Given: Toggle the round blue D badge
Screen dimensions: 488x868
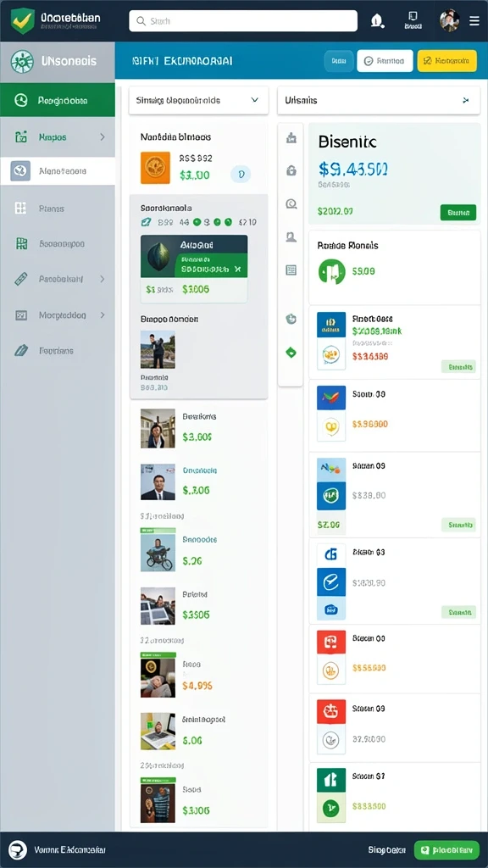Looking at the screenshot, I should [x=241, y=175].
